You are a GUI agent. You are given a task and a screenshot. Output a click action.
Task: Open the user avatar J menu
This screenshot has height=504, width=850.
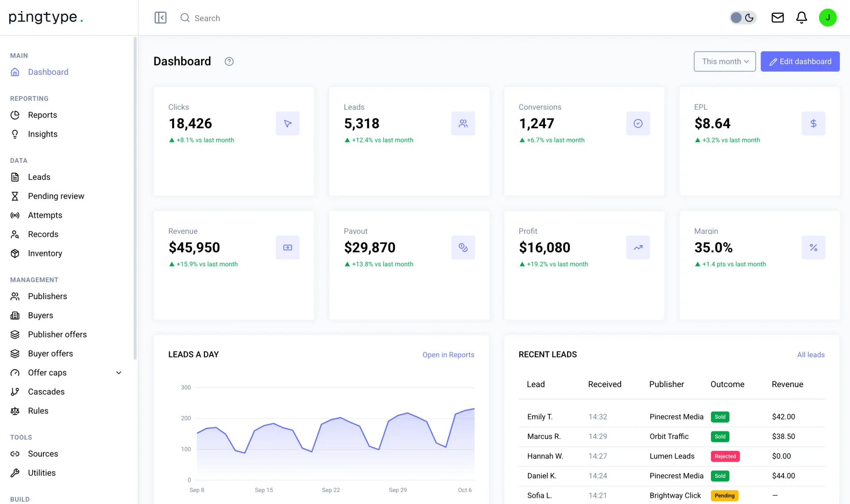[x=827, y=18]
